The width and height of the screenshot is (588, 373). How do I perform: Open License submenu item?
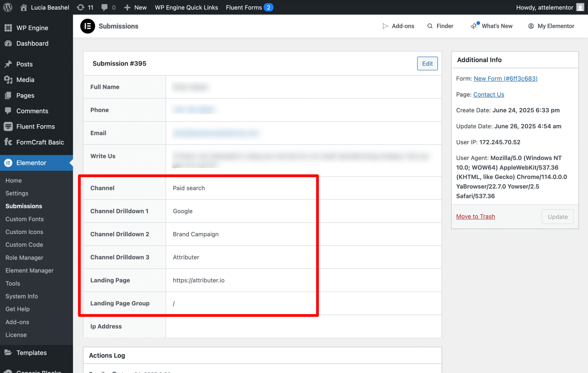click(x=16, y=335)
